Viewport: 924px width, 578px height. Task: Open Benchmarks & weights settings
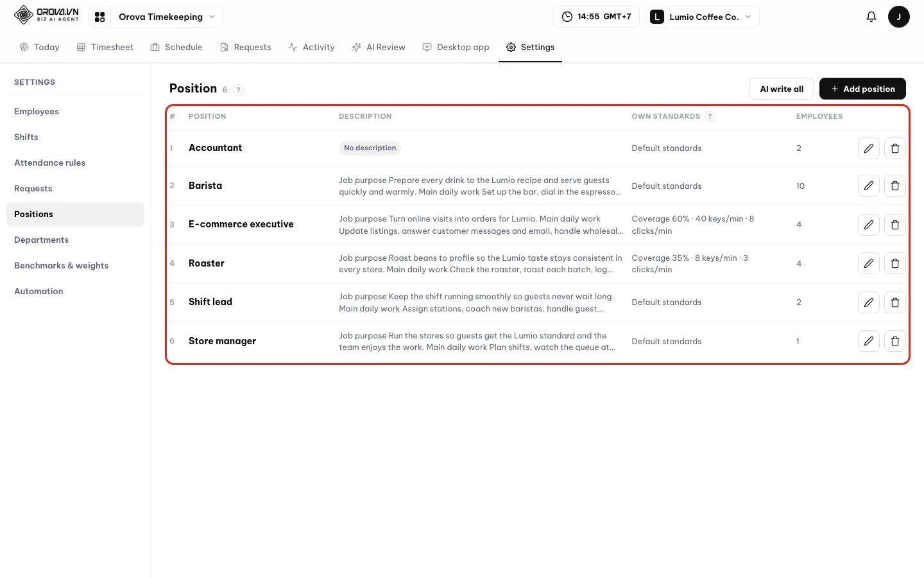(x=75, y=266)
